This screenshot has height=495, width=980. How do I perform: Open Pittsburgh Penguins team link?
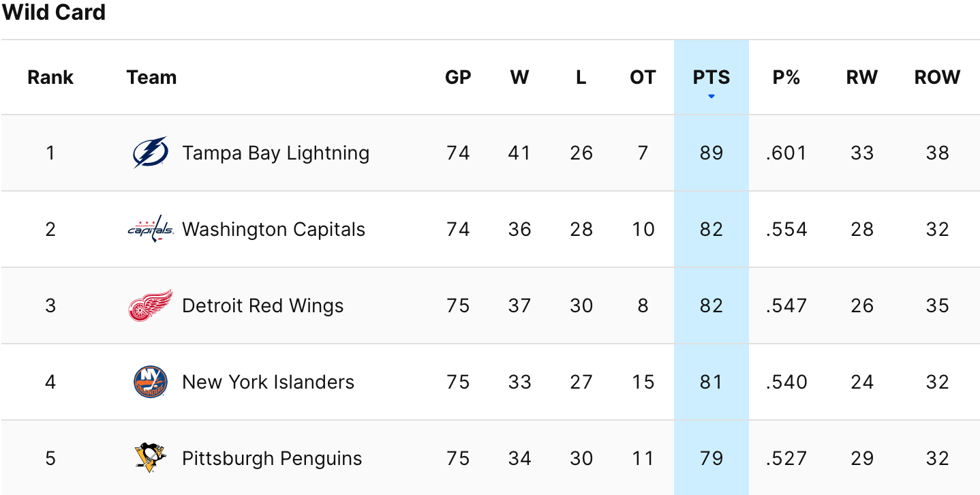[x=272, y=458]
